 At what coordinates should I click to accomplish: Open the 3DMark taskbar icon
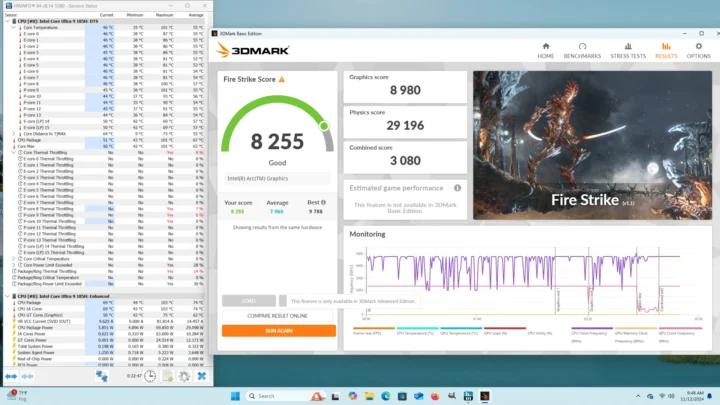tap(484, 396)
